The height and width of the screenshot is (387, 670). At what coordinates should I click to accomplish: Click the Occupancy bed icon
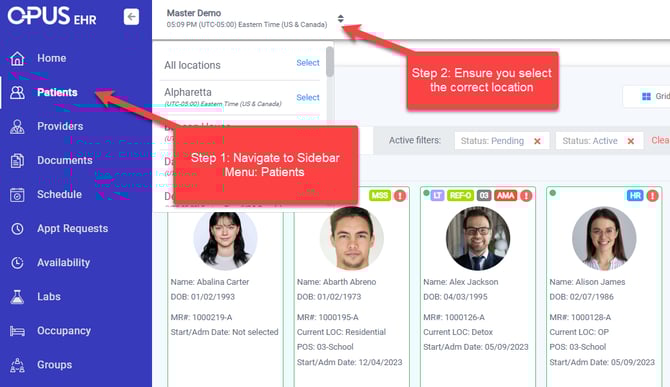pos(17,331)
